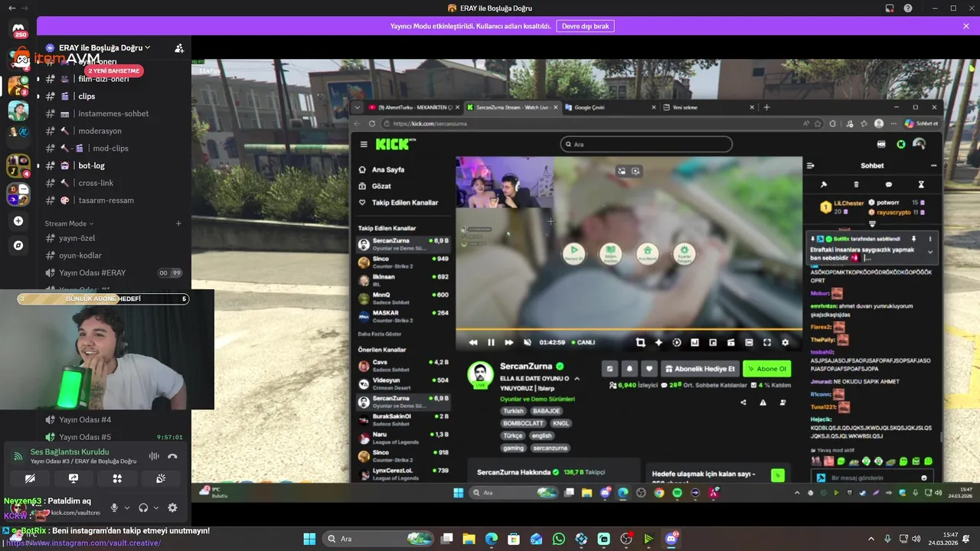Screen dimensions: 980x551
Task: Open the Windows Start menu
Action: click(309, 539)
